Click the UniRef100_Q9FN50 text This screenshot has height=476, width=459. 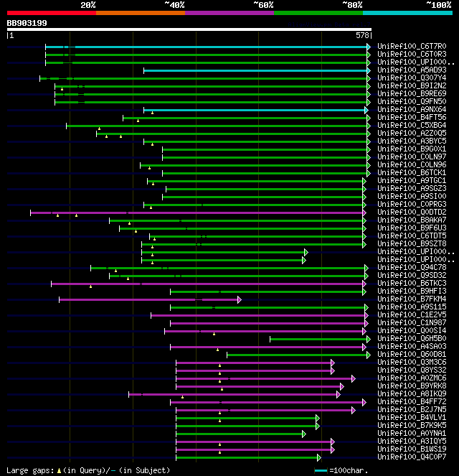pos(412,101)
